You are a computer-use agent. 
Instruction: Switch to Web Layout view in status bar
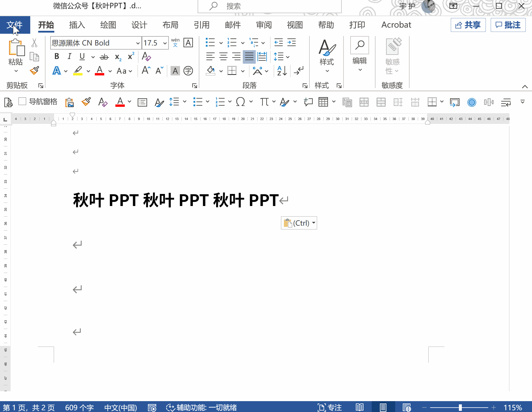click(x=407, y=408)
